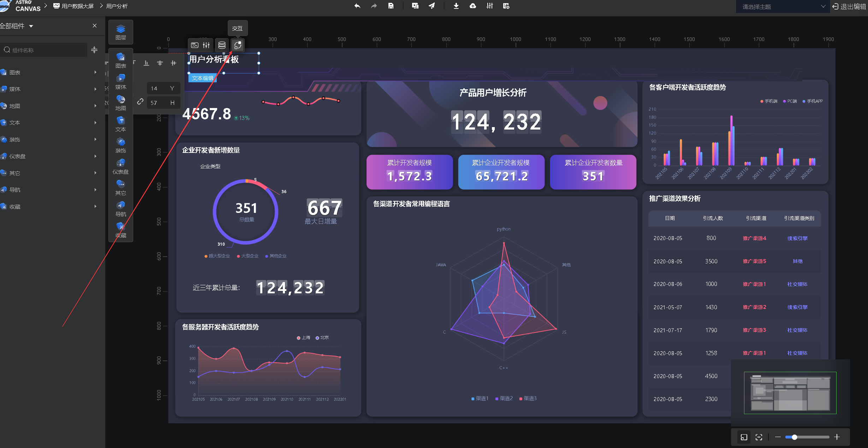Image resolution: width=868 pixels, height=448 pixels.
Task: Click the download arrow icon
Action: [x=456, y=6]
